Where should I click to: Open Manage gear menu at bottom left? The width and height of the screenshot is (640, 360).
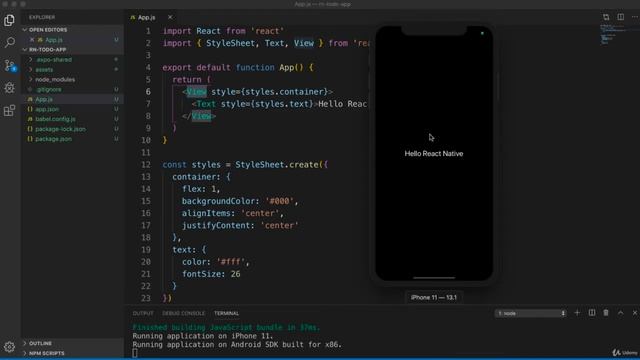click(9, 347)
